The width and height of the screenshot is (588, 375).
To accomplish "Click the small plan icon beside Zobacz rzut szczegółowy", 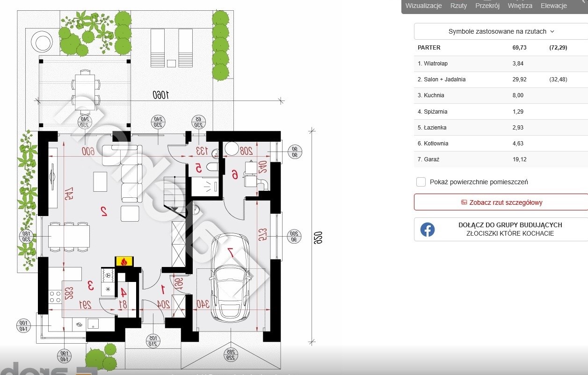I will [464, 202].
